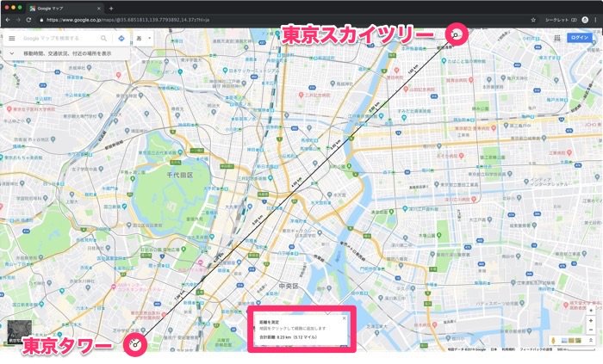The width and height of the screenshot is (603, 364).
Task: Close the distance measurement popup
Action: coord(344,318)
